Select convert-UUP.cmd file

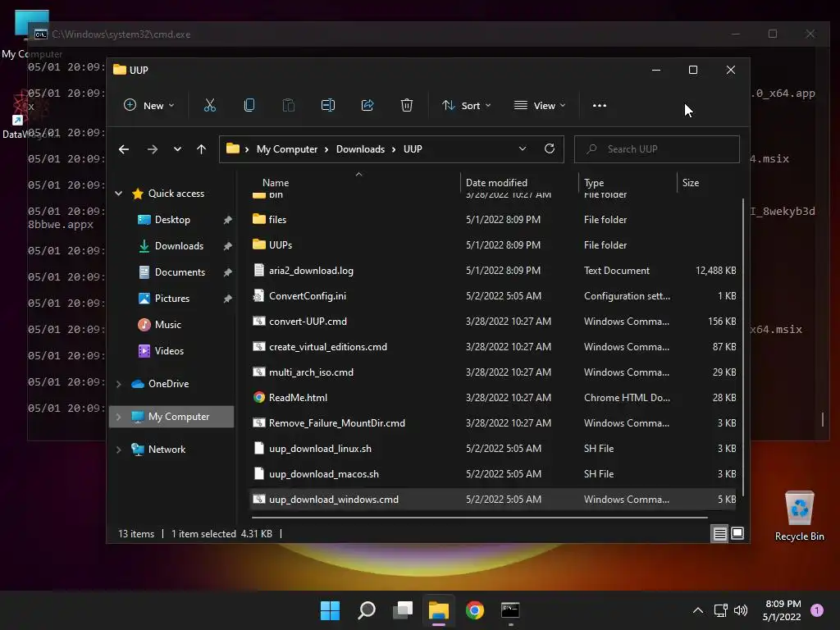[494, 322]
